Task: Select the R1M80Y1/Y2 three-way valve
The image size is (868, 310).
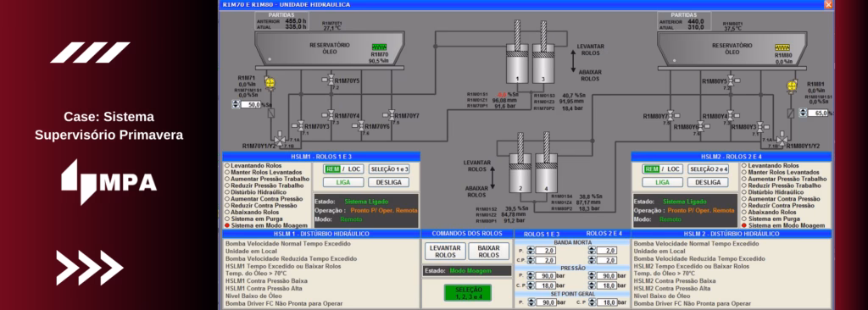Action: pos(782,139)
